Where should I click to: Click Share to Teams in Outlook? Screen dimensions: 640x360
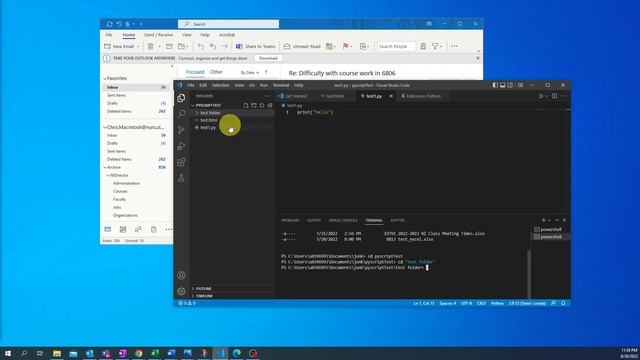(x=256, y=47)
